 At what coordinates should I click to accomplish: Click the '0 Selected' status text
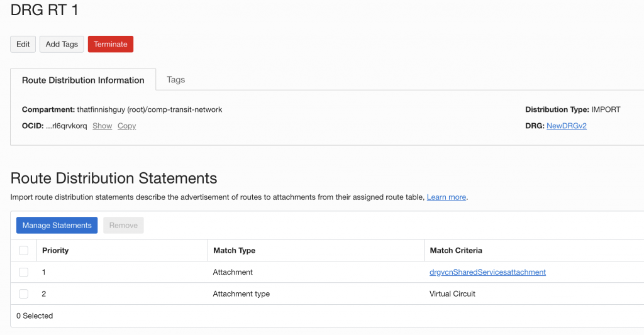coord(35,316)
